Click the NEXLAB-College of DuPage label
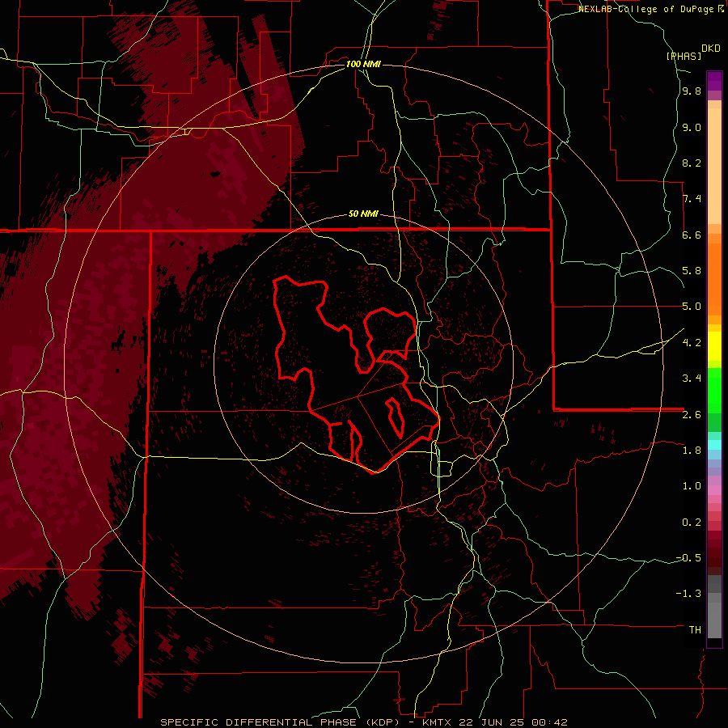The width and height of the screenshot is (728, 728). click(x=648, y=9)
